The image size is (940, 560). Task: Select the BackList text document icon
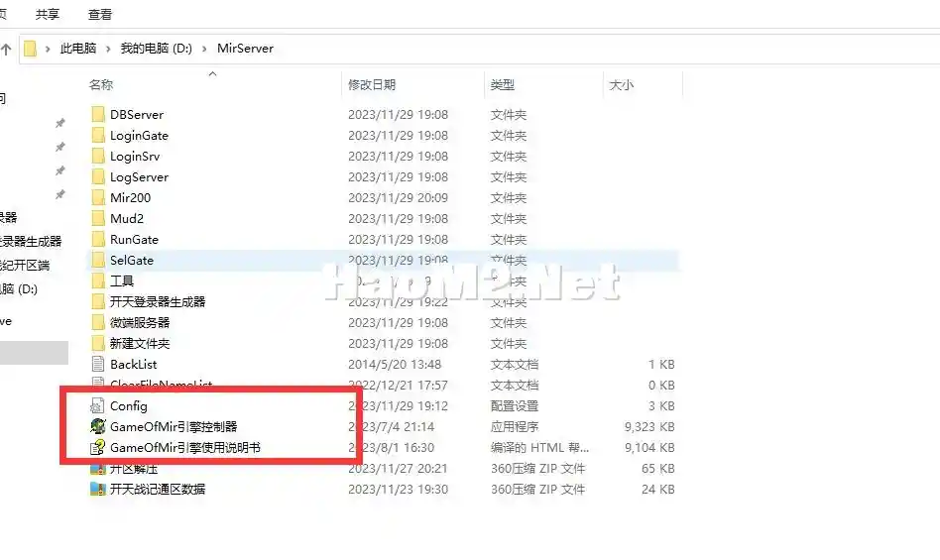tap(98, 364)
